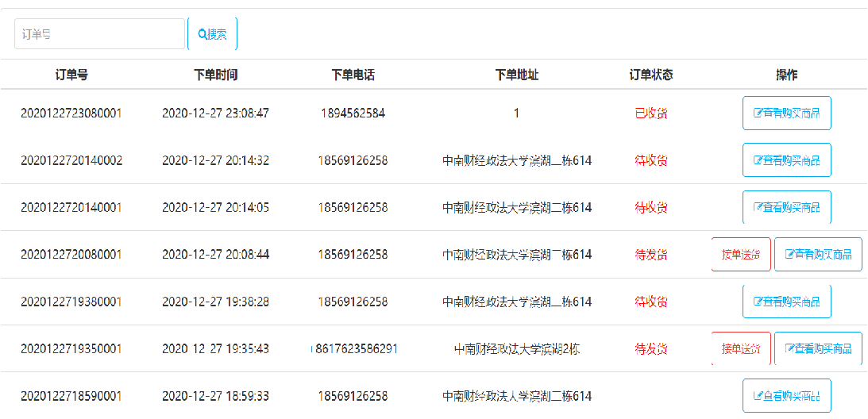Open 查看购买商品 for order 2020122723080001
The width and height of the screenshot is (868, 419).
(x=787, y=113)
